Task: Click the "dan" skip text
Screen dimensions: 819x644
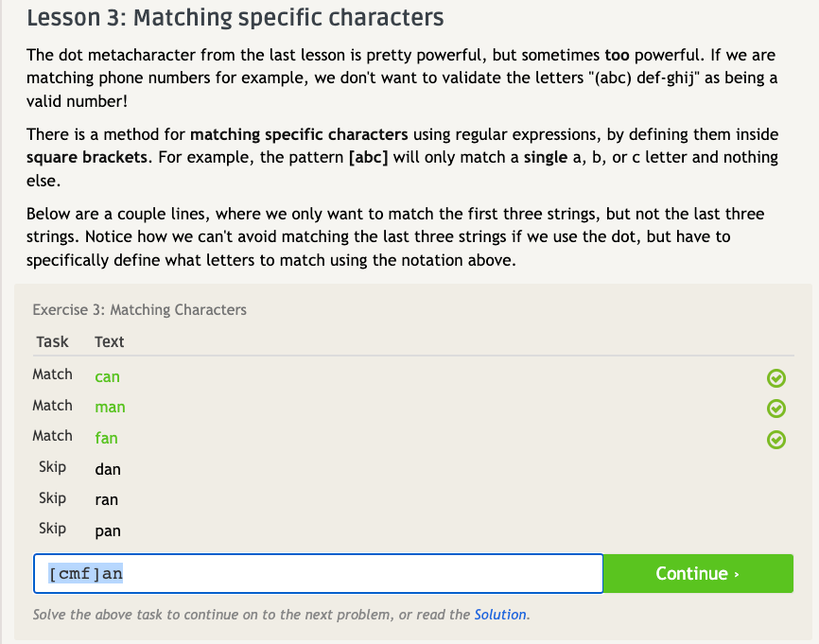Action: [108, 469]
